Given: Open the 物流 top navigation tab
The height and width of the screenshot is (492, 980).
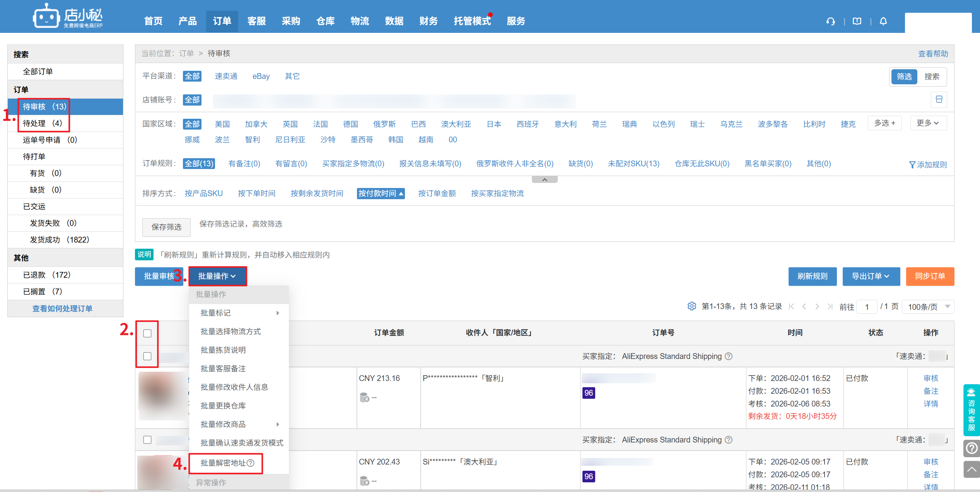Looking at the screenshot, I should point(360,21).
